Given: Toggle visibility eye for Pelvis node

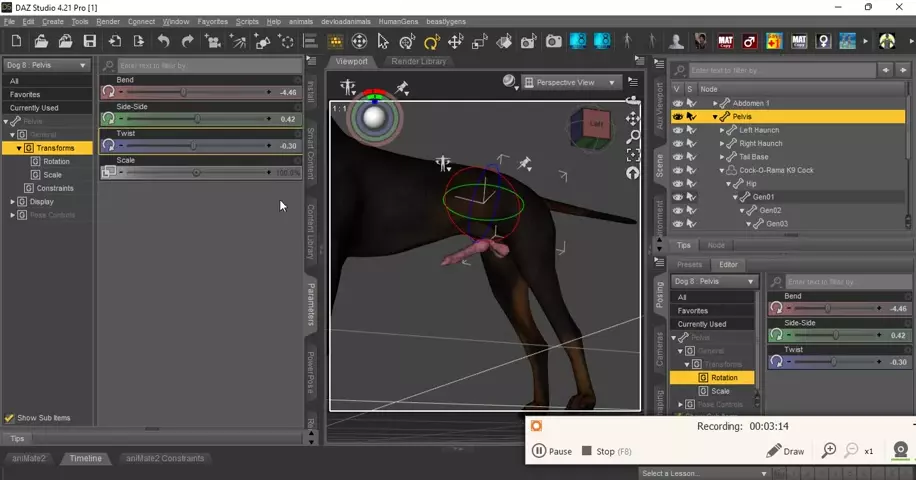Looking at the screenshot, I should tap(678, 117).
